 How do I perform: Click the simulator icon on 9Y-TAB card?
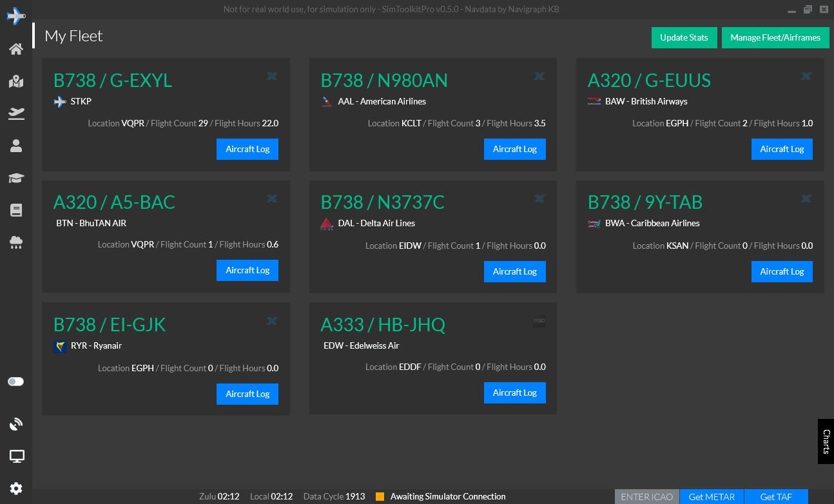point(806,199)
